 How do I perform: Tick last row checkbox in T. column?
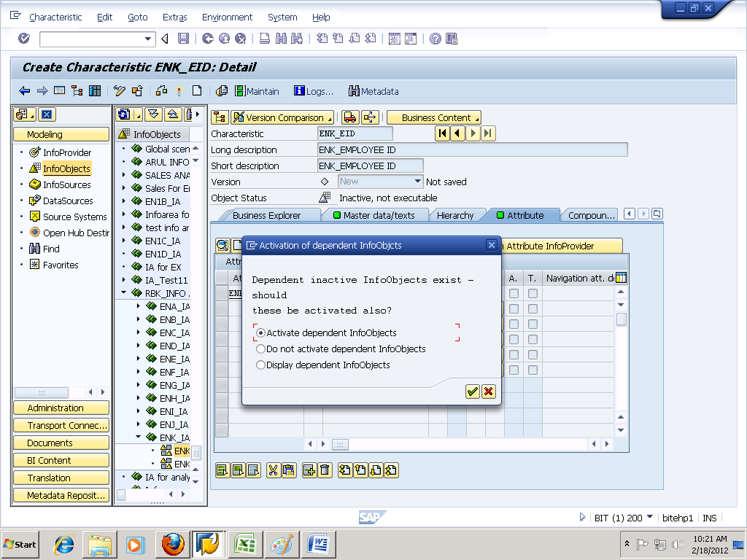[x=533, y=370]
